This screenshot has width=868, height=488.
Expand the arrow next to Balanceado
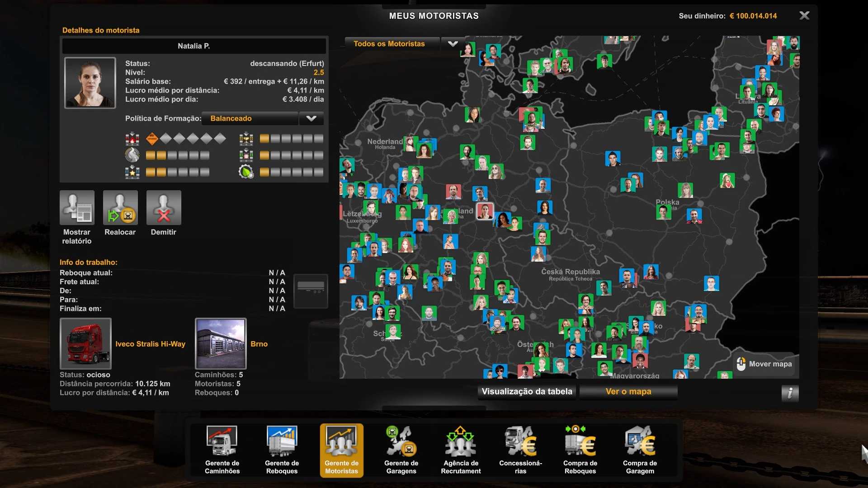(x=311, y=118)
